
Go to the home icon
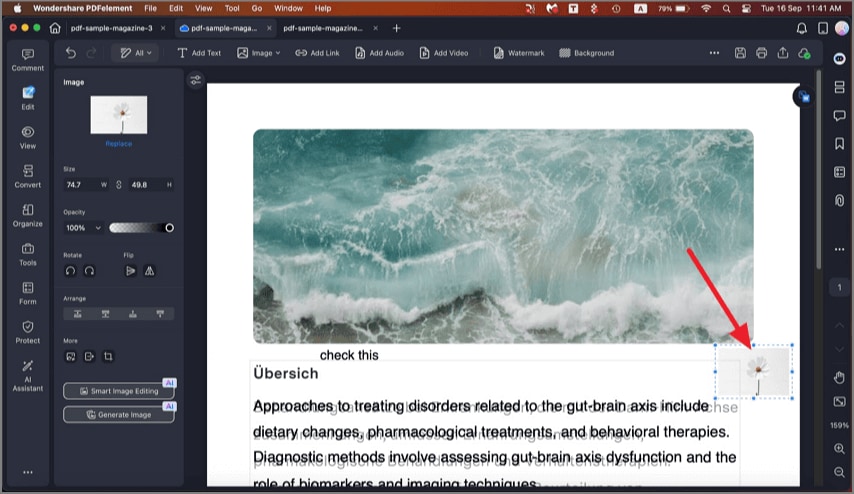pyautogui.click(x=55, y=28)
